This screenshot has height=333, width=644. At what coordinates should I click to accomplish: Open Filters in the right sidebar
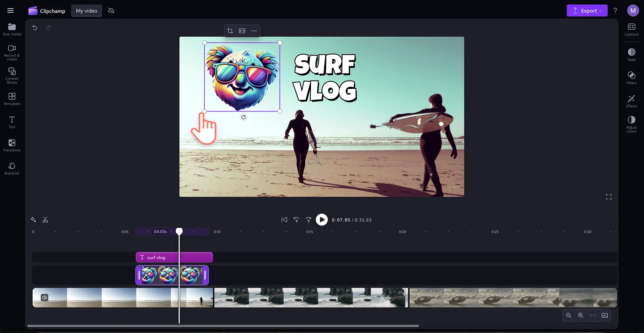point(631,78)
